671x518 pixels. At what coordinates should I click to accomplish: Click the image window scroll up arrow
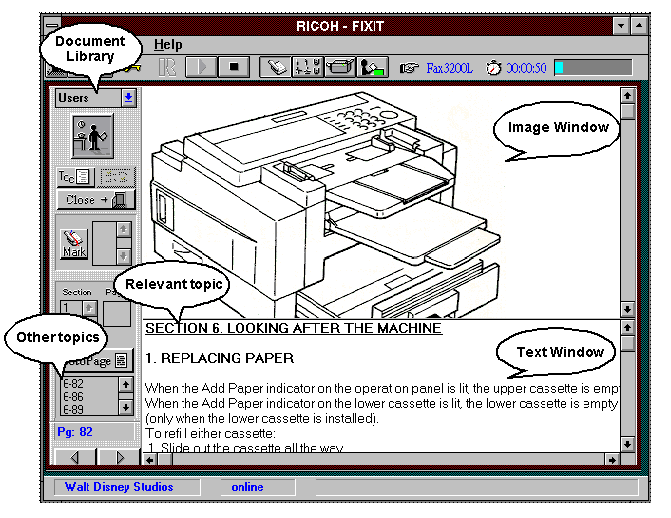point(627,95)
